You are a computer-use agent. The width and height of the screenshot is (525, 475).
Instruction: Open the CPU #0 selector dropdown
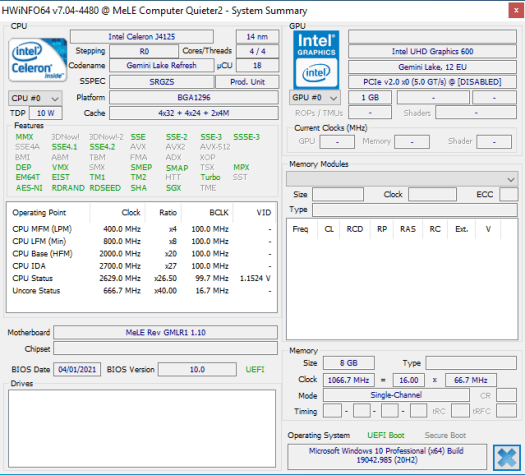pyautogui.click(x=35, y=98)
